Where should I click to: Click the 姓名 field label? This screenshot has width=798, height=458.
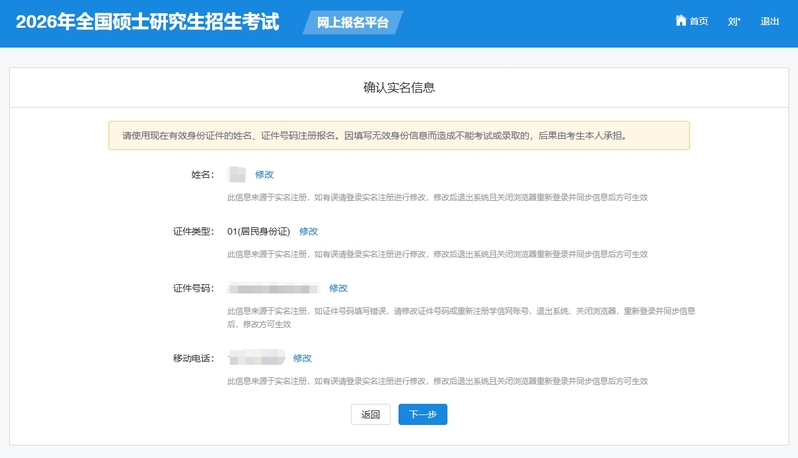tap(202, 174)
